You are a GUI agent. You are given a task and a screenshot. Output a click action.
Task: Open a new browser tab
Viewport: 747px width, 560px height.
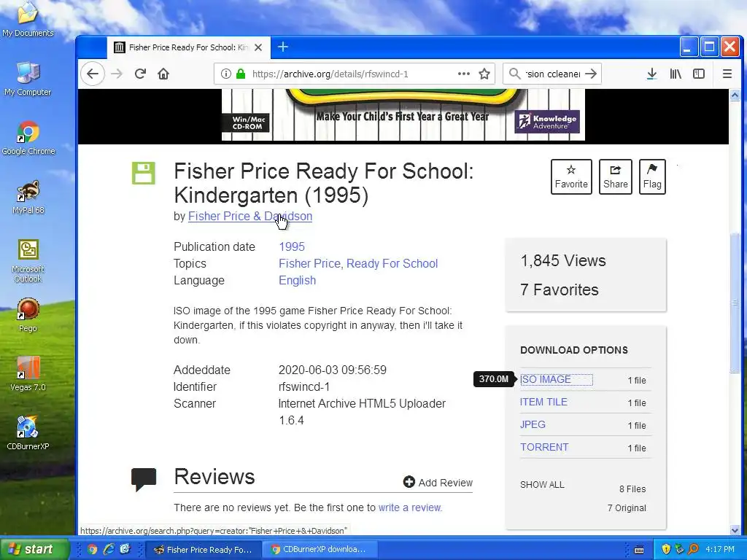pyautogui.click(x=283, y=47)
